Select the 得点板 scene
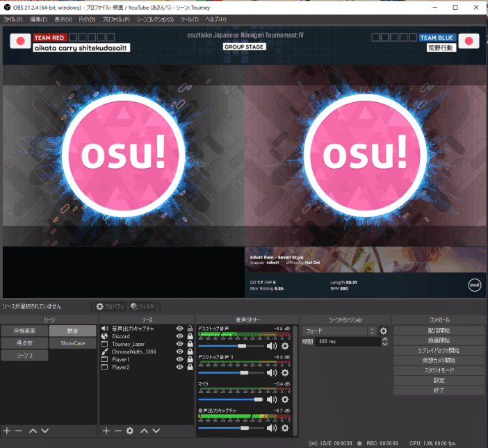Screen dimensions: 488x448 click(x=24, y=343)
